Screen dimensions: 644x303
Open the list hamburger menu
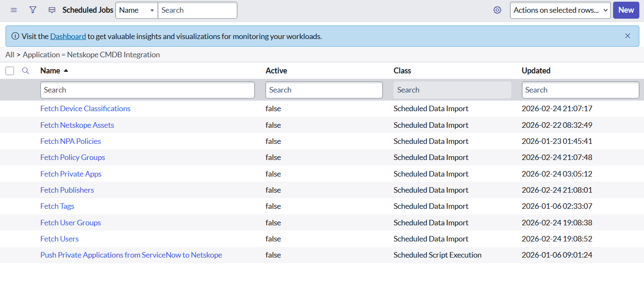pos(14,10)
